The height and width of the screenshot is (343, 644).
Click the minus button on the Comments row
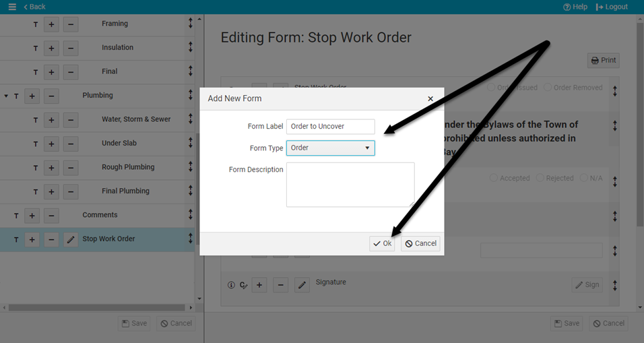coord(51,216)
